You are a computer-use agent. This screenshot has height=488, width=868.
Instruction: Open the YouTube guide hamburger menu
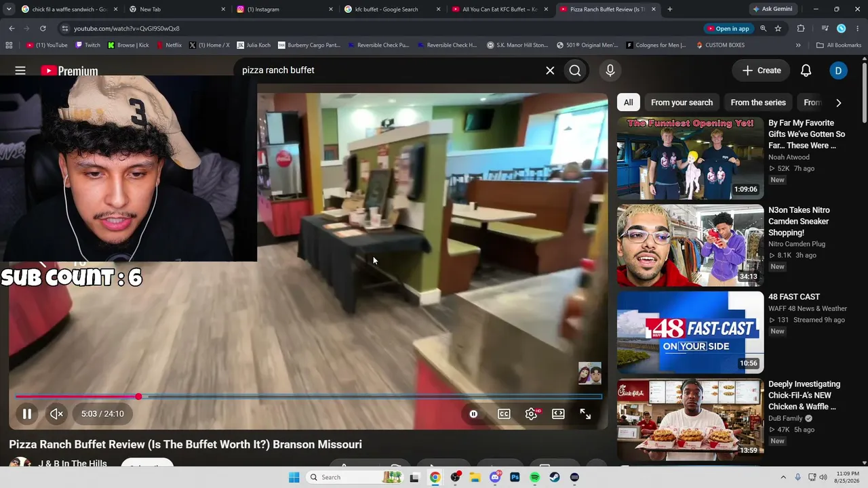tap(20, 70)
